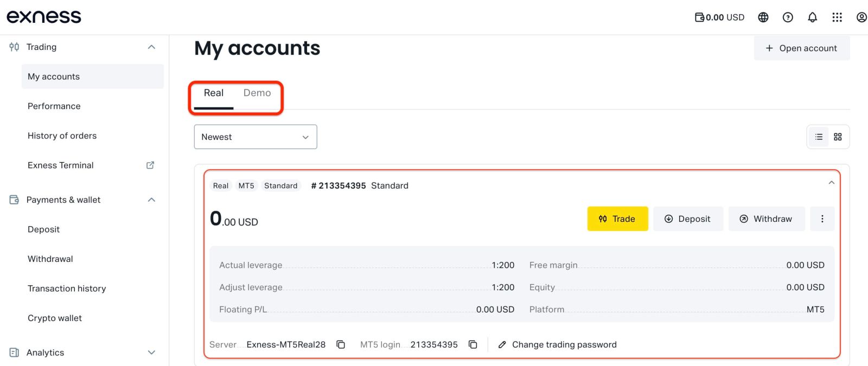The width and height of the screenshot is (868, 366).
Task: Expand the Analytics sidebar section
Action: pos(151,352)
